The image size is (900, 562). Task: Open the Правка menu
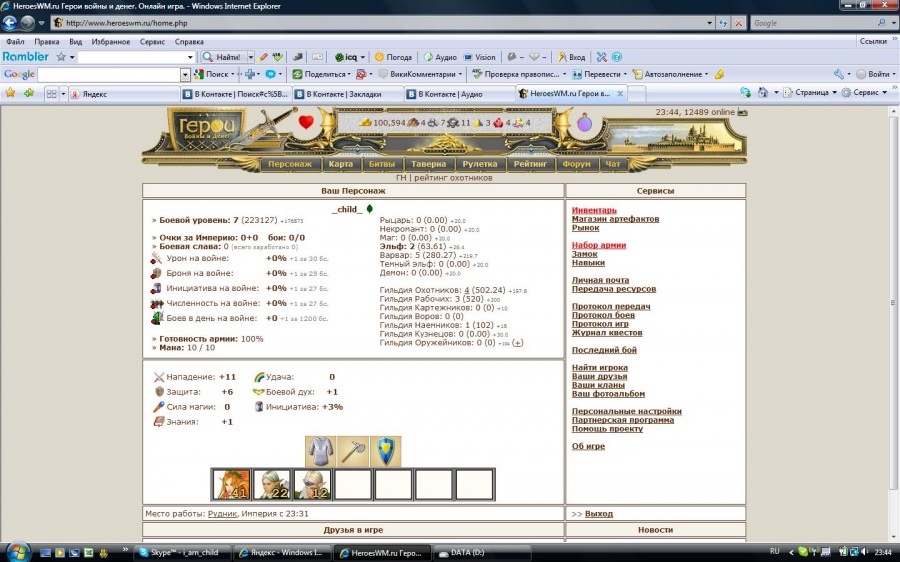(x=46, y=41)
